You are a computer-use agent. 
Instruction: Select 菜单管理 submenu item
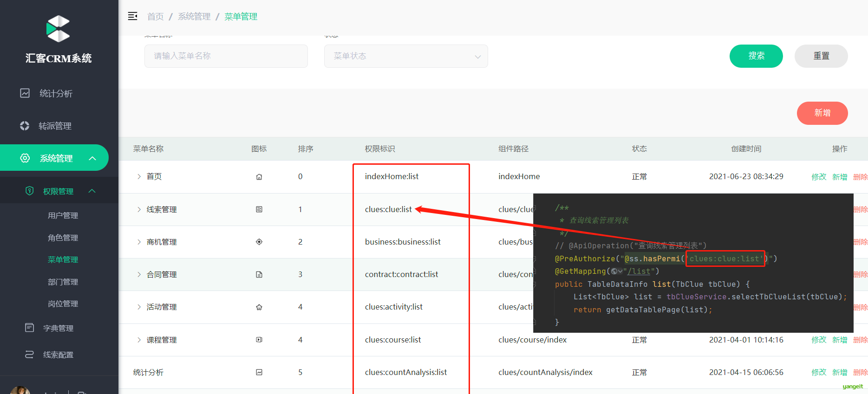[63, 259]
